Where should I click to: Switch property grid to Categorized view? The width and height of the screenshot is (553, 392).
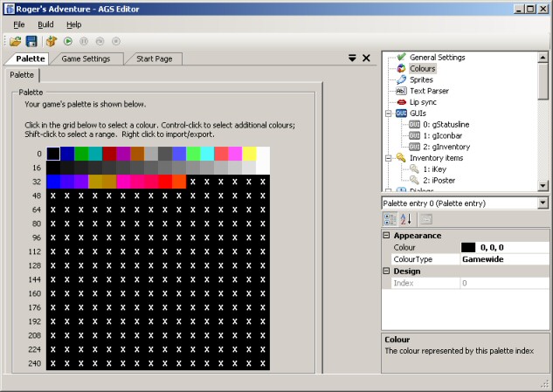[x=389, y=218]
